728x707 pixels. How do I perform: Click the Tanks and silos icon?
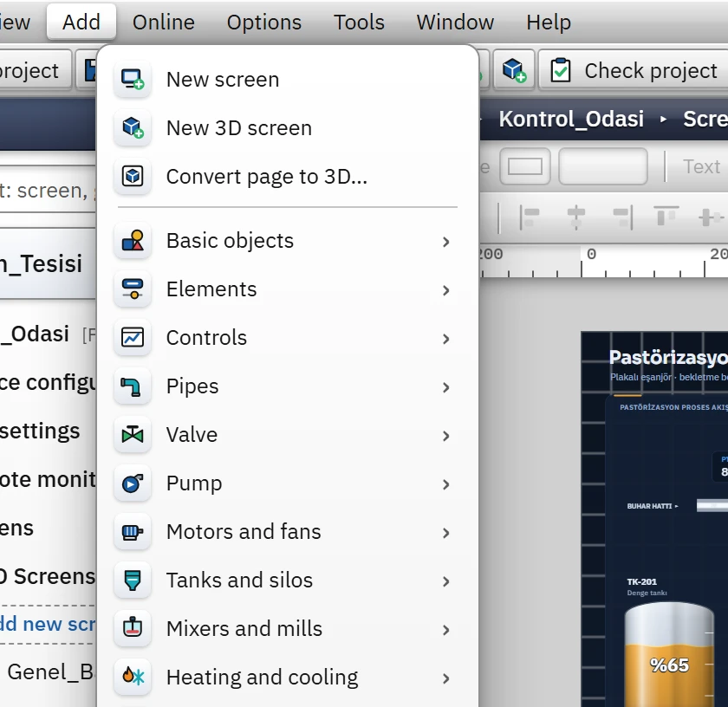pyautogui.click(x=133, y=581)
